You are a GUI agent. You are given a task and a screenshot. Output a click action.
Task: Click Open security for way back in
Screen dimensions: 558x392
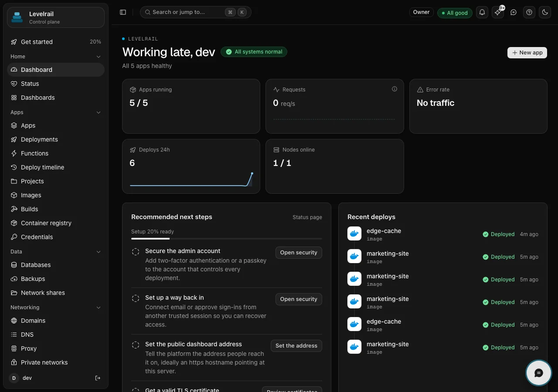299,299
